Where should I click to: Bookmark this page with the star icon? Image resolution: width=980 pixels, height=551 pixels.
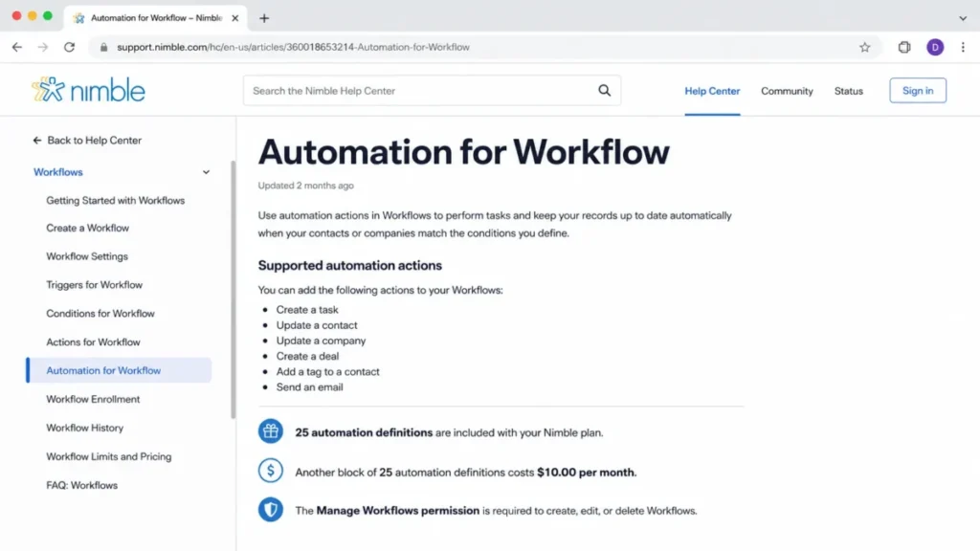(864, 47)
